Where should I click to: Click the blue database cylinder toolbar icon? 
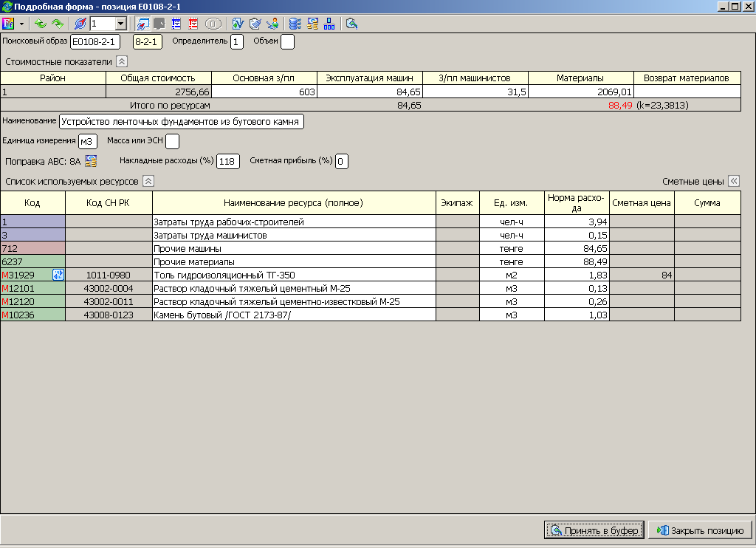(x=295, y=23)
